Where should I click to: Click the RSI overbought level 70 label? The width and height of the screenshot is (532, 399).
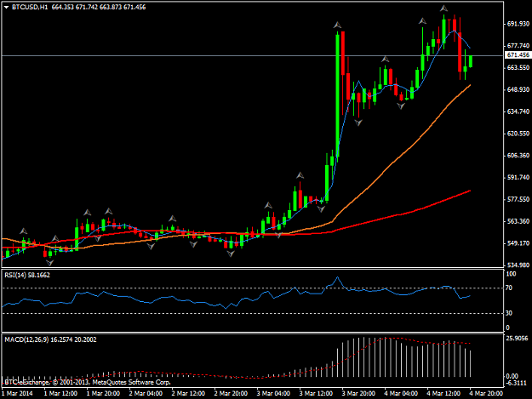click(509, 288)
